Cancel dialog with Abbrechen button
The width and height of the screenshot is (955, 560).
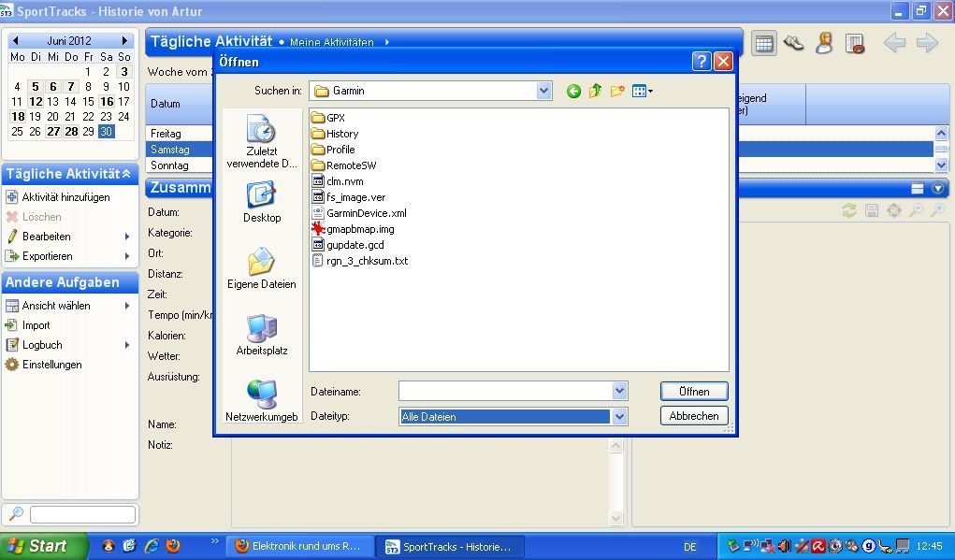pyautogui.click(x=693, y=416)
